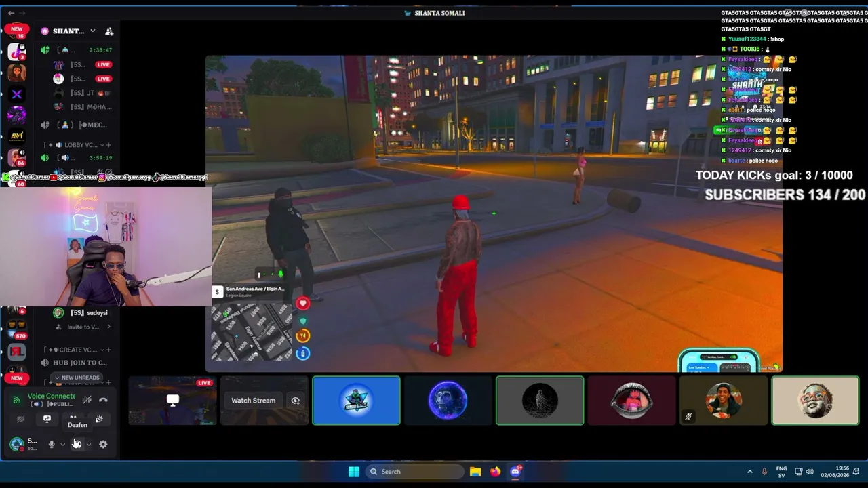Open microphone input options arrow
The height and width of the screenshot is (488, 868).
[62, 445]
